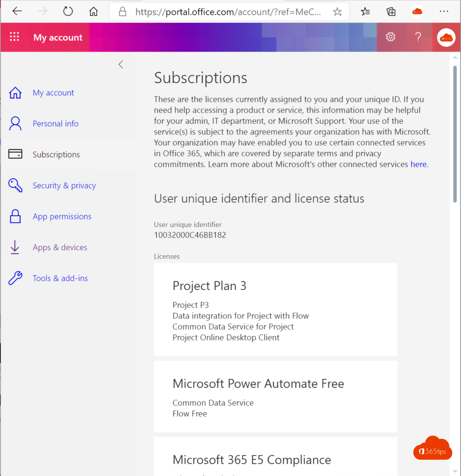
Task: Open Tools & add-ins page
Action: 60,278
